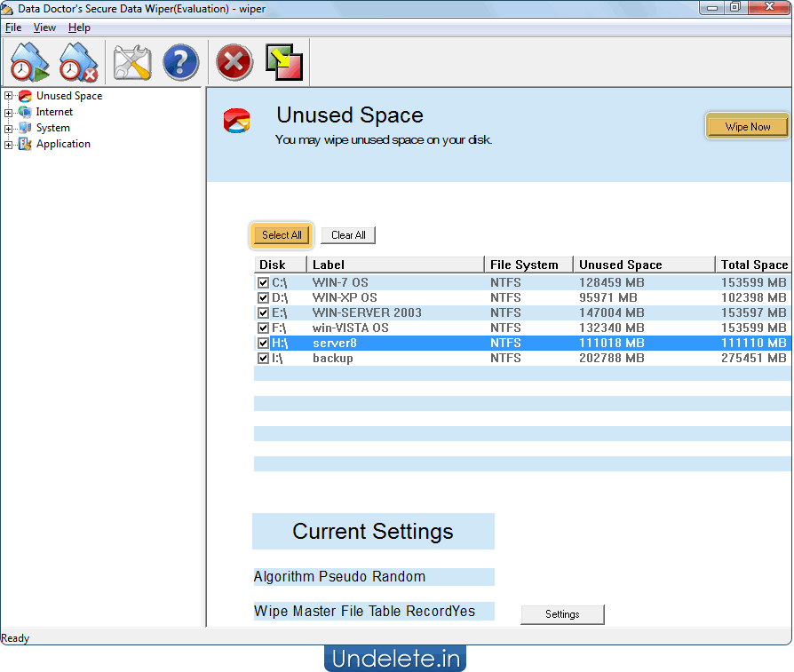Click the Unused Space header disk icon
This screenshot has width=794, height=672.
click(236, 121)
